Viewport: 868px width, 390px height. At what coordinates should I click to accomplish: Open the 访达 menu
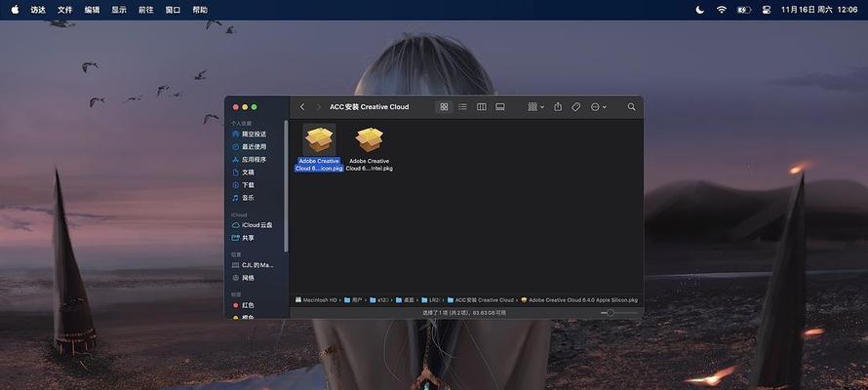click(x=38, y=10)
